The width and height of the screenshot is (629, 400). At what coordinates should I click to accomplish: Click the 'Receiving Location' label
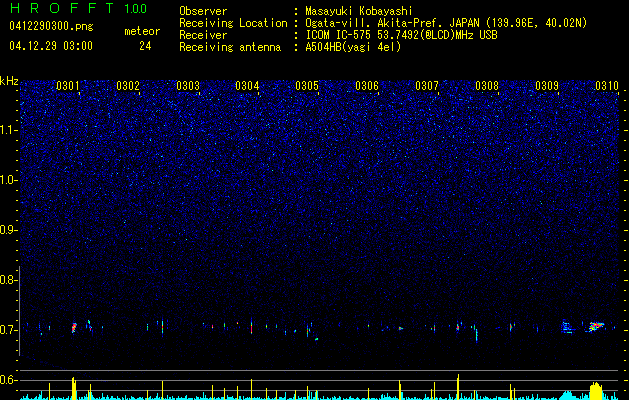click(x=233, y=24)
